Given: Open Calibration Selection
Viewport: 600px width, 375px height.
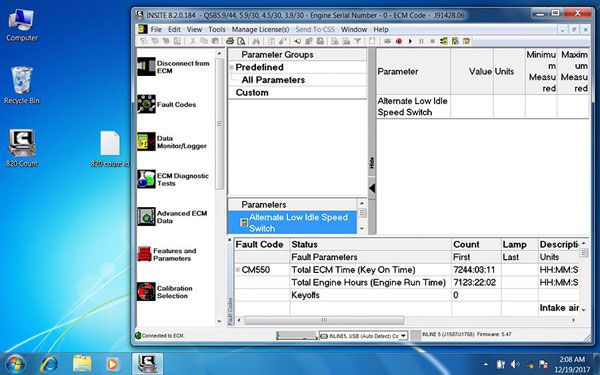Looking at the screenshot, I should click(x=165, y=292).
